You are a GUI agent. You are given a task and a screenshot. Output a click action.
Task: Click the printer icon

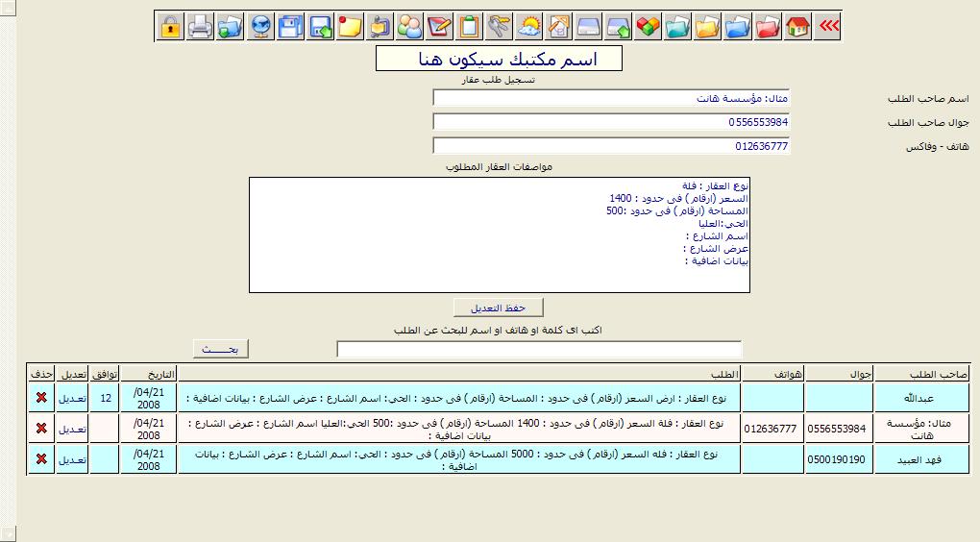[200, 26]
